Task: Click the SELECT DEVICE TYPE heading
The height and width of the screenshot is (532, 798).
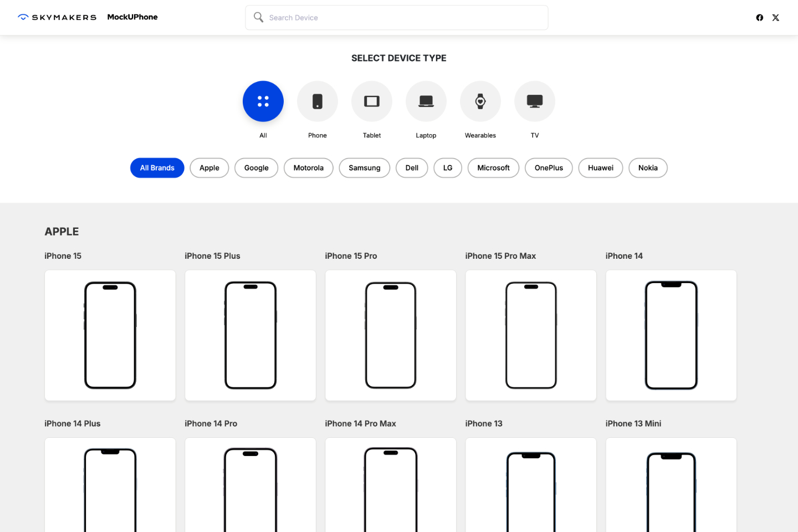Action: point(399,58)
